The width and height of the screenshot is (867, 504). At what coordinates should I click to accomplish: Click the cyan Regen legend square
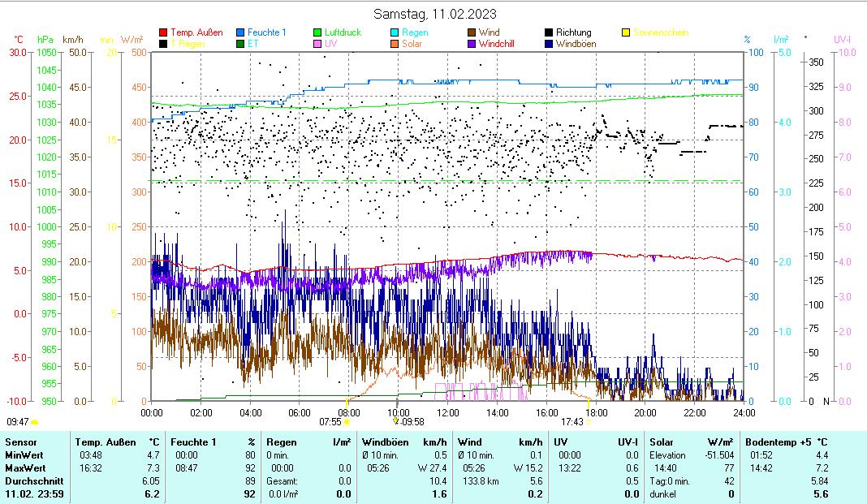coord(395,33)
